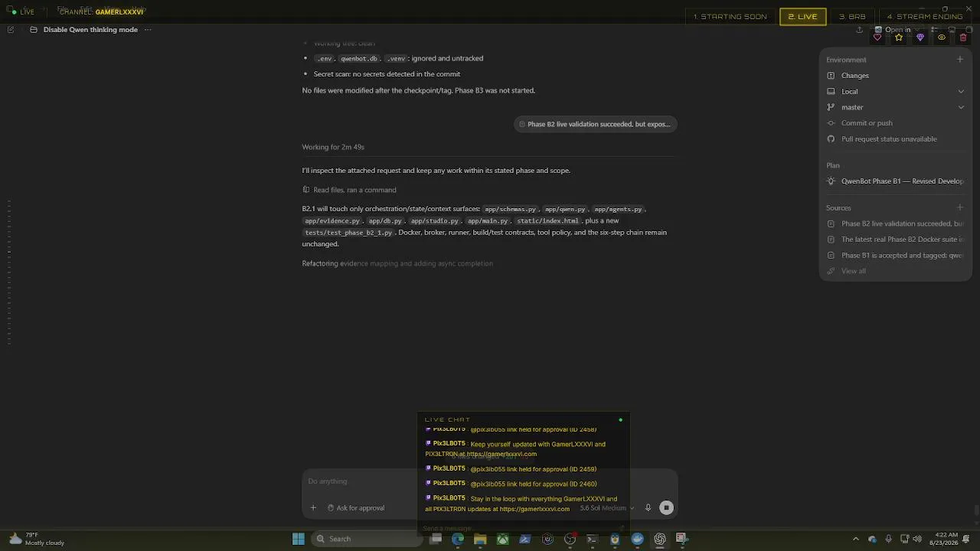Stop generation with the stop button
Screen dimensions: 980x551
(x=666, y=507)
